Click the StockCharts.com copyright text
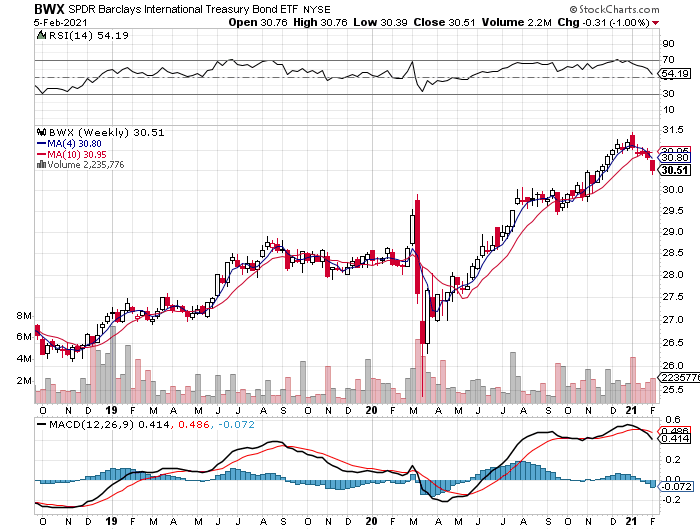The height and width of the screenshot is (530, 700). [614, 9]
